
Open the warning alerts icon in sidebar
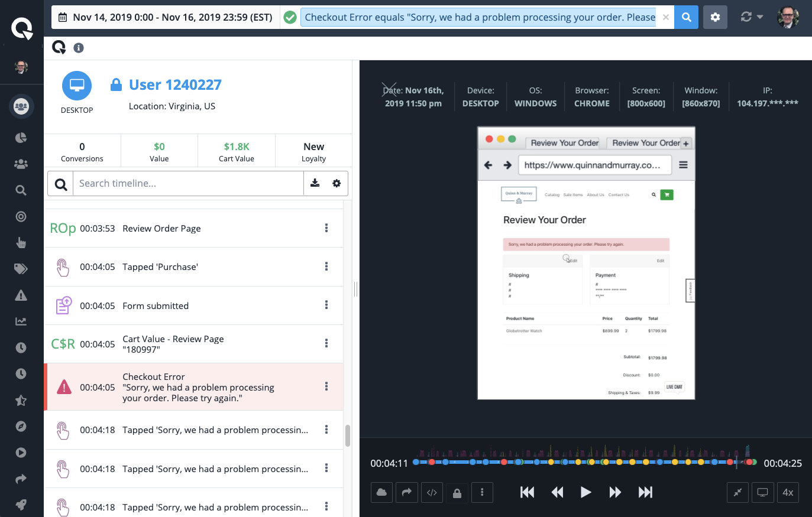[x=21, y=295]
